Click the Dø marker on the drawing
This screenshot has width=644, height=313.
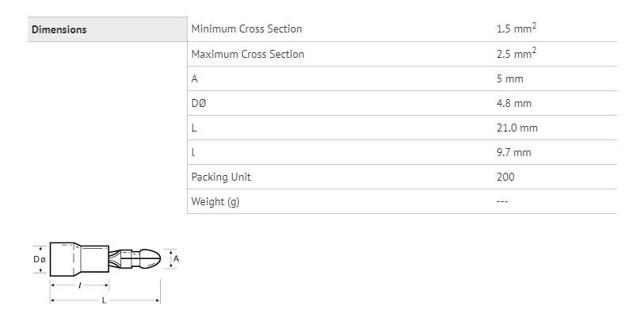tap(39, 259)
